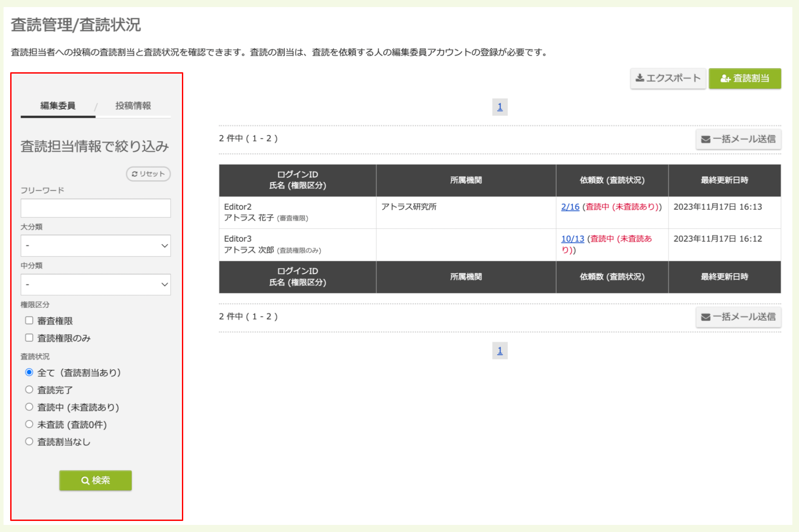Screen dimensions: 799x532
Task: Click the person-add icon on 査読割当 button
Action: [x=725, y=78]
